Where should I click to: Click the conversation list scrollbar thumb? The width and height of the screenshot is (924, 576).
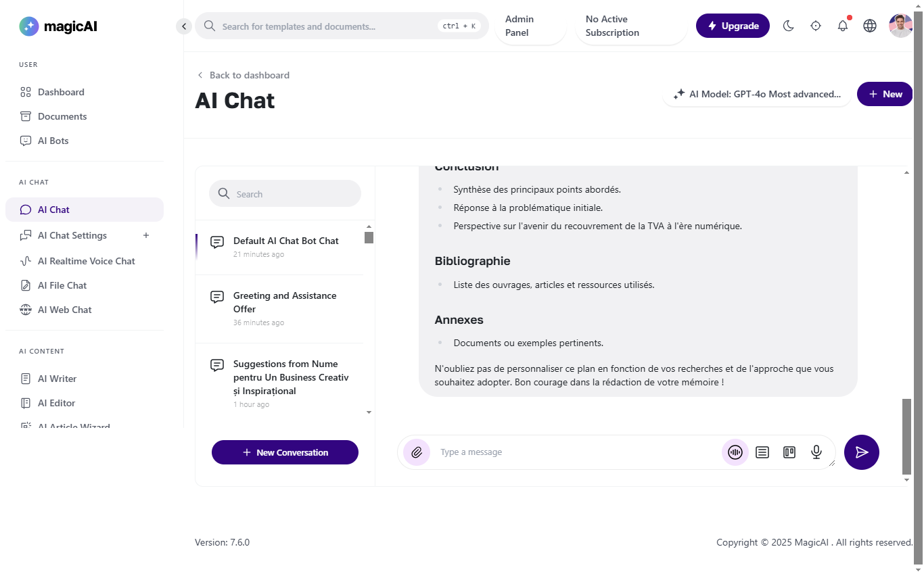click(369, 237)
